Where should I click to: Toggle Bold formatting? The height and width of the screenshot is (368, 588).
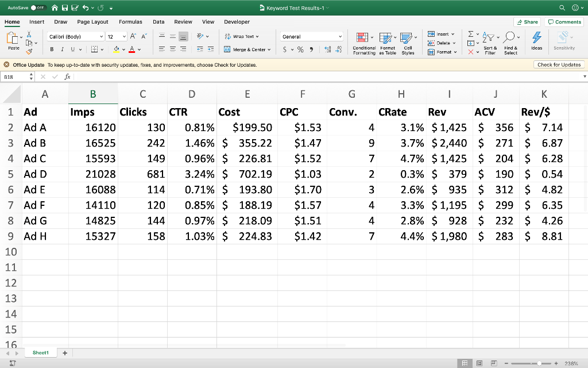pyautogui.click(x=52, y=49)
